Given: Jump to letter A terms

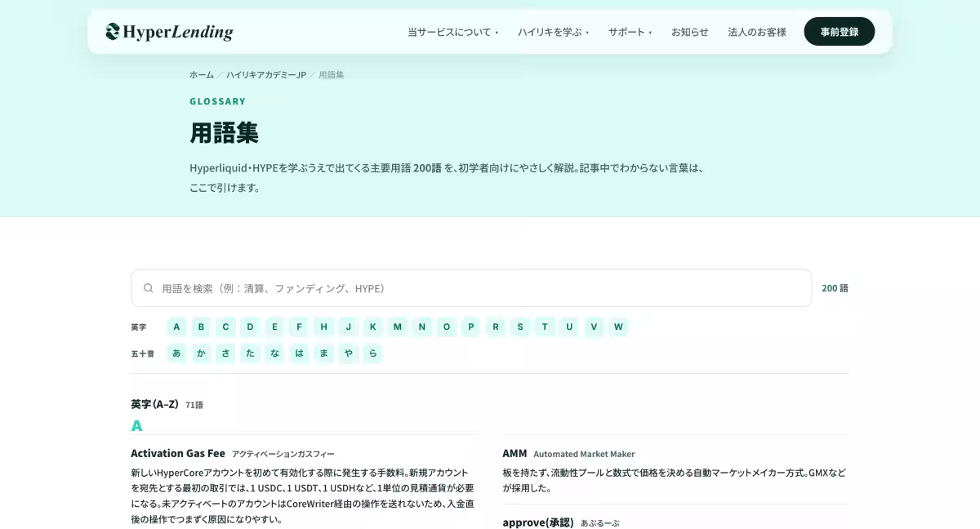Looking at the screenshot, I should pos(176,327).
